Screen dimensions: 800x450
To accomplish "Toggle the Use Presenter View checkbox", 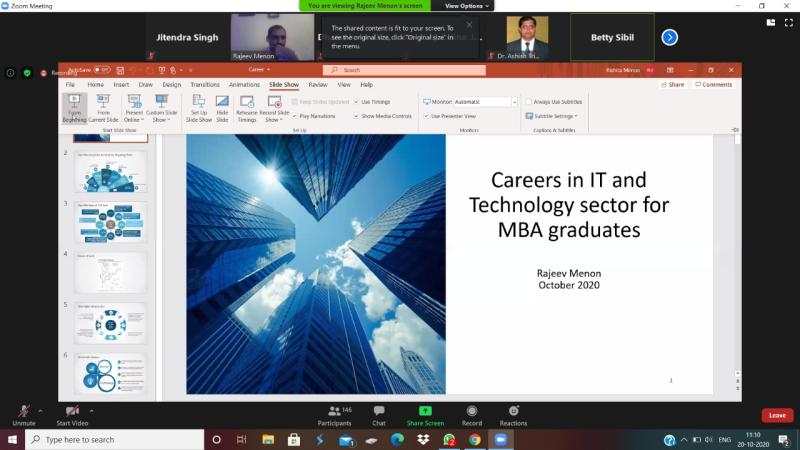I will (x=426, y=116).
